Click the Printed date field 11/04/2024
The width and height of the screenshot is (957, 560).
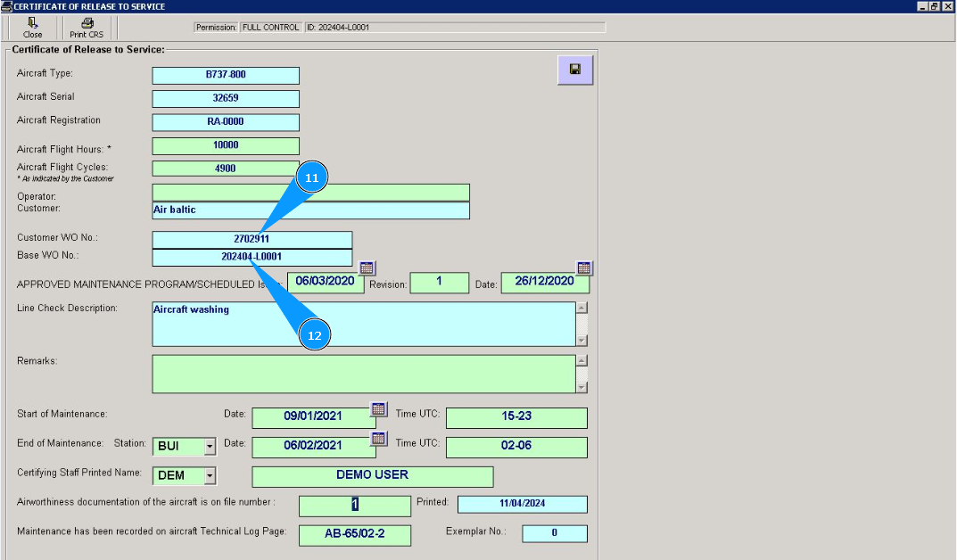click(x=523, y=504)
